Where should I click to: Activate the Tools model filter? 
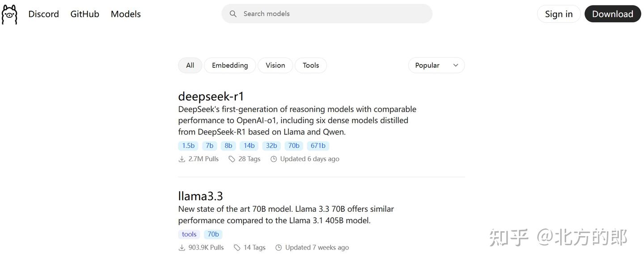(310, 65)
